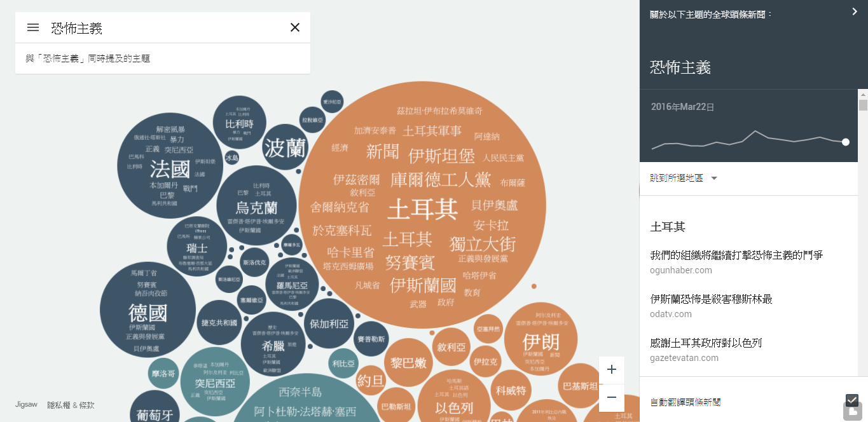Select the 伊朗 bubble

541,339
